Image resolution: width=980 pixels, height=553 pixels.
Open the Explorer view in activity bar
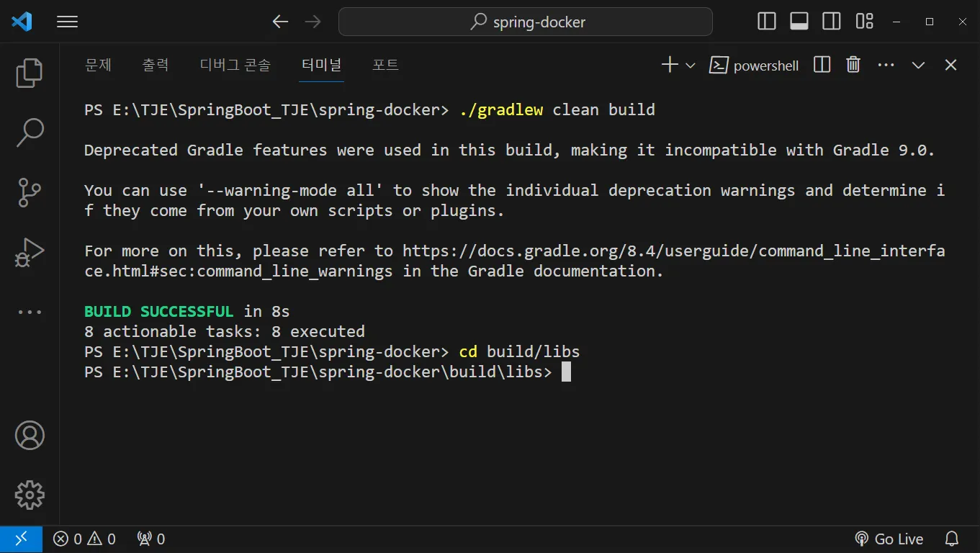(x=30, y=72)
